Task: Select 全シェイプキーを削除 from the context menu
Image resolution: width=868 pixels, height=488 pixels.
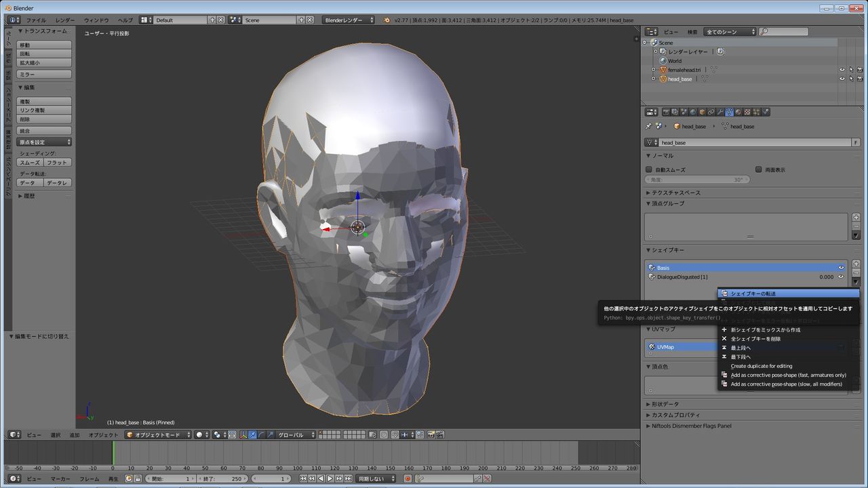Action: coord(755,339)
